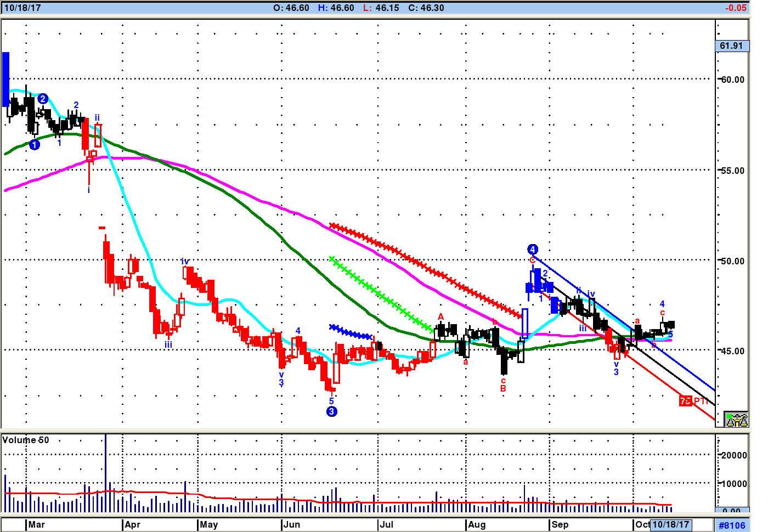Click the Volume 50 panel label
Image resolution: width=768 pixels, height=532 pixels.
click(x=26, y=440)
